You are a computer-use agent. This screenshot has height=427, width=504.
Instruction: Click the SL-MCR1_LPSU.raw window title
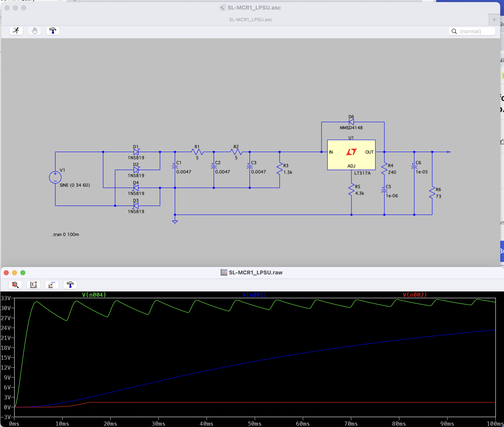(x=256, y=273)
